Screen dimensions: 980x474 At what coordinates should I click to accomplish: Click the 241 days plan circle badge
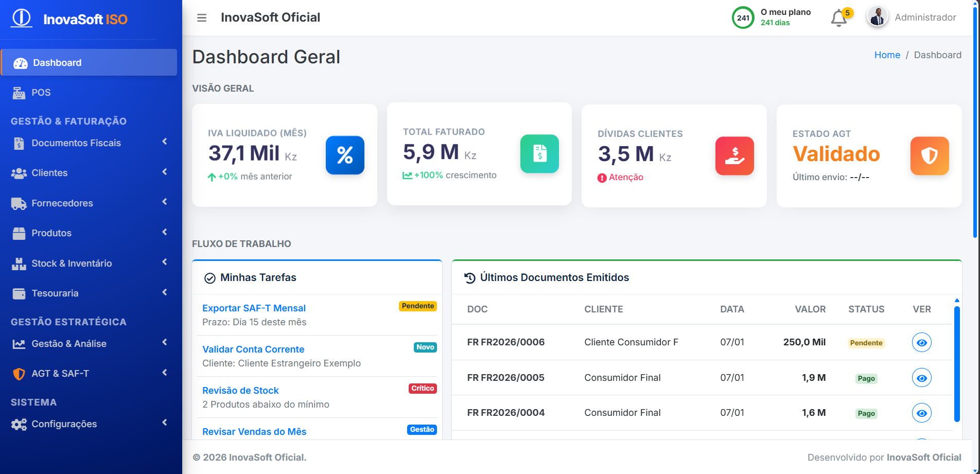coord(743,18)
